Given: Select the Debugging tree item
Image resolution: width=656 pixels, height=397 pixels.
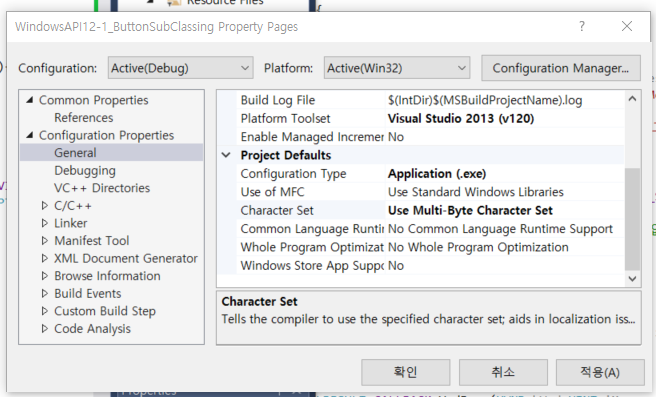Looking at the screenshot, I should point(85,170).
